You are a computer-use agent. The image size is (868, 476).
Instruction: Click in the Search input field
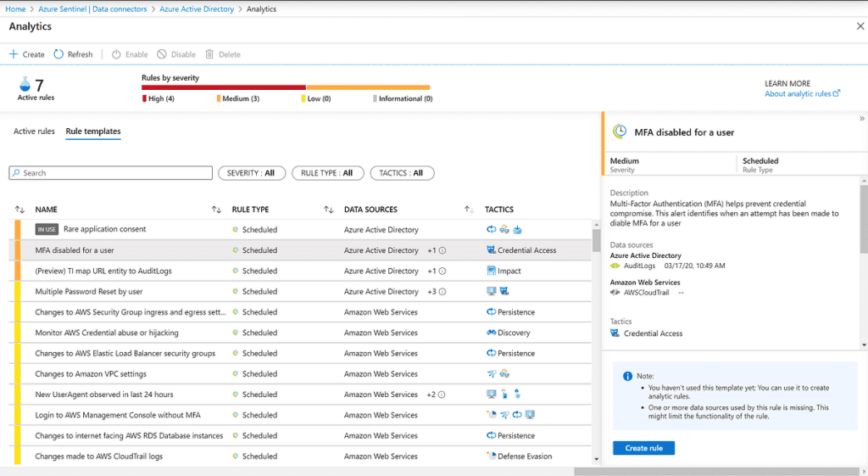[x=111, y=173]
